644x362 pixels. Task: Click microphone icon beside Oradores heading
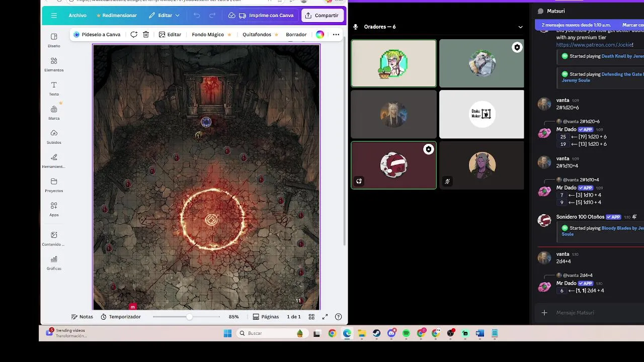[x=356, y=27]
